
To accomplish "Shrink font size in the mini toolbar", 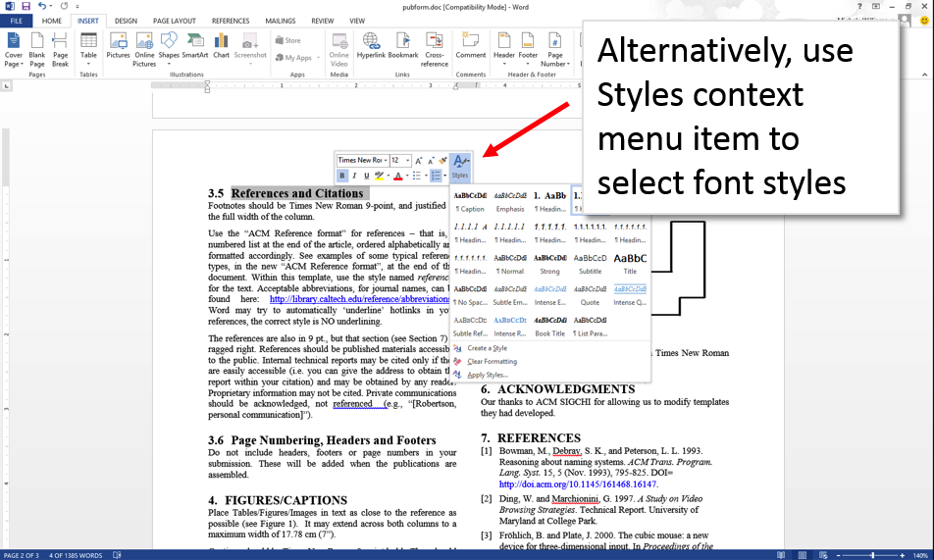I will pos(431,160).
